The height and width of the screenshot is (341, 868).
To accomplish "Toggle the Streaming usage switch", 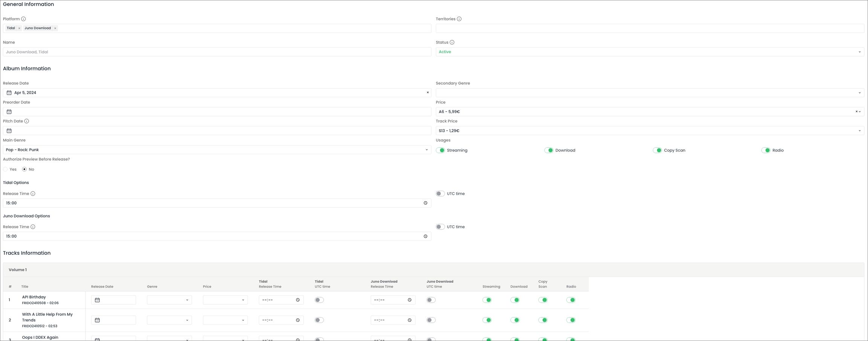I will click(x=440, y=150).
